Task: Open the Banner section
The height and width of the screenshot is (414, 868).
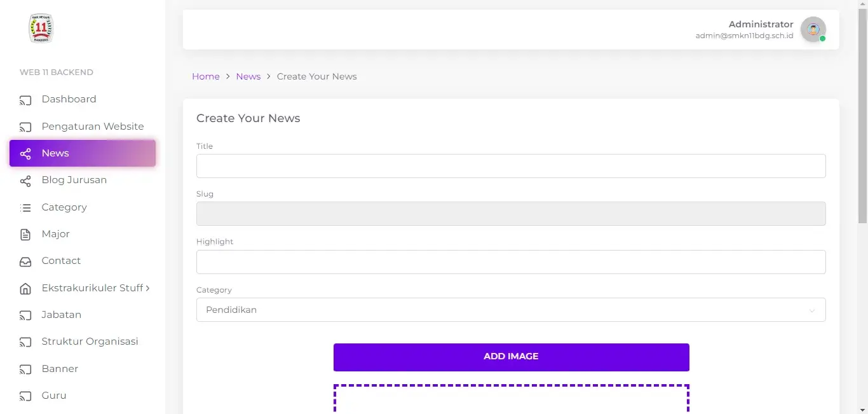Action: 83,369
